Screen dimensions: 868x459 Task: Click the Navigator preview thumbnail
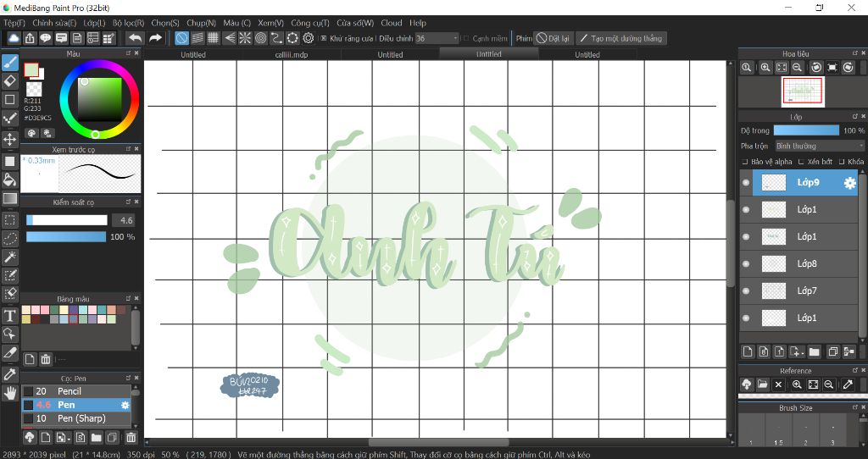tap(803, 91)
